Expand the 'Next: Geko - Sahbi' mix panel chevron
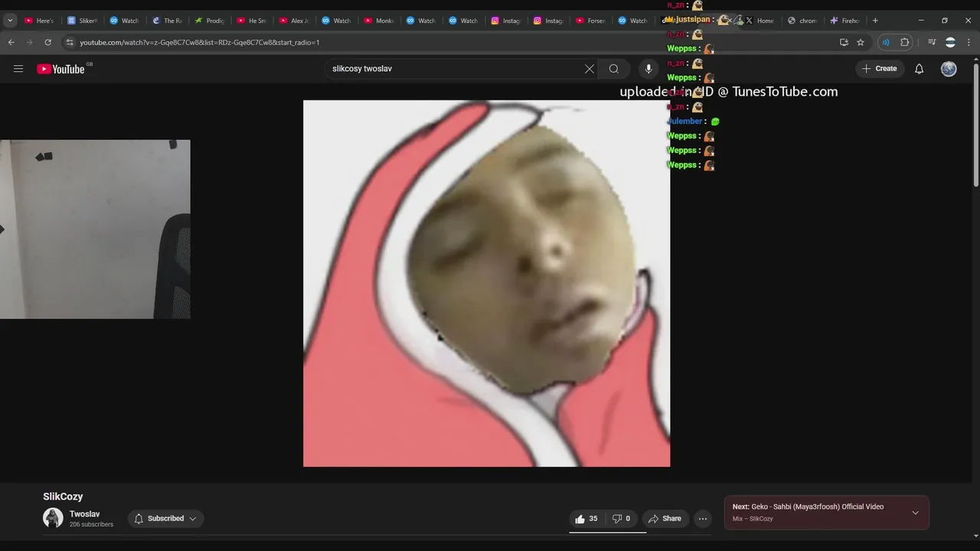The height and width of the screenshot is (551, 980). tap(915, 513)
